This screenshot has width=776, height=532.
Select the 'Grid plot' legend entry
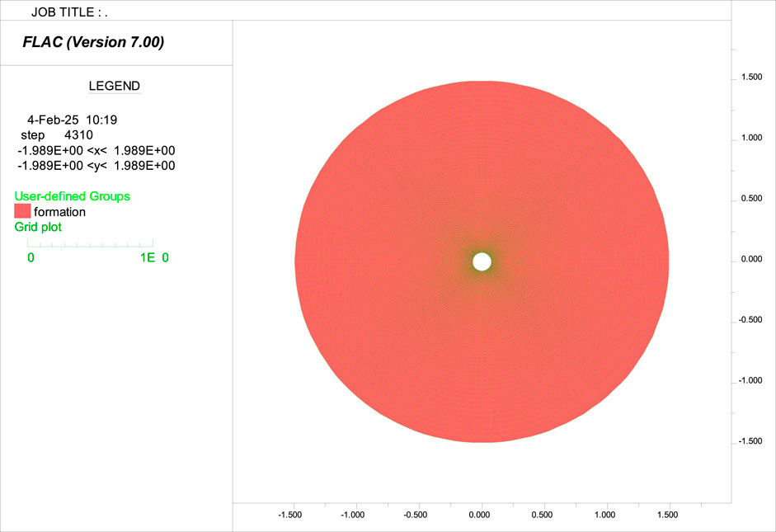click(38, 227)
